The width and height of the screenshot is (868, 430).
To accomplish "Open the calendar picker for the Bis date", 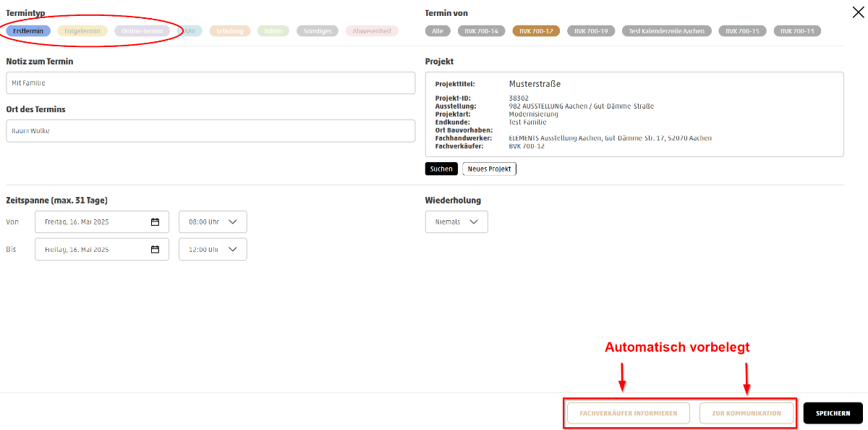I will pos(155,250).
